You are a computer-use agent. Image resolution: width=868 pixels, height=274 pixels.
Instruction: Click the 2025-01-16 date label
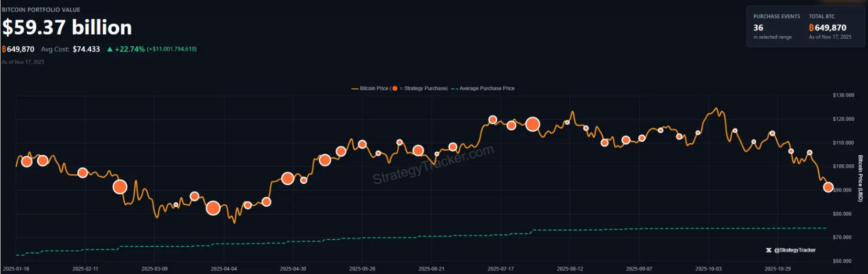pyautogui.click(x=16, y=269)
